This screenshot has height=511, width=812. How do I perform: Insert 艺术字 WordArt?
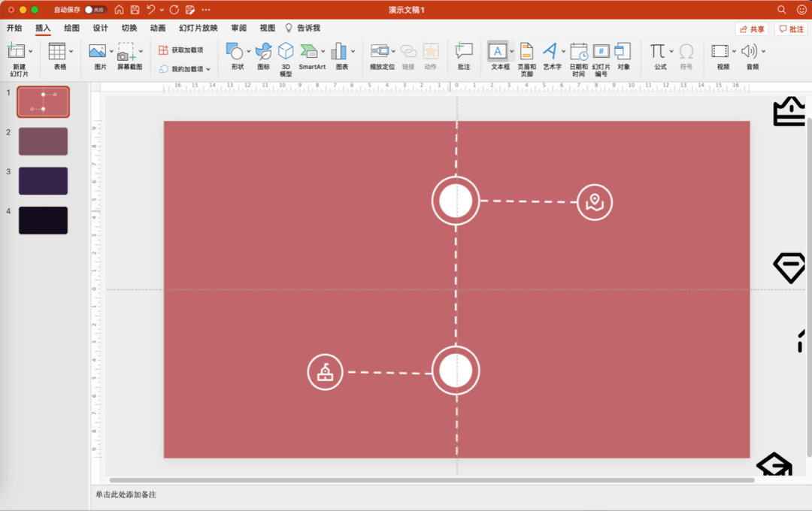551,52
